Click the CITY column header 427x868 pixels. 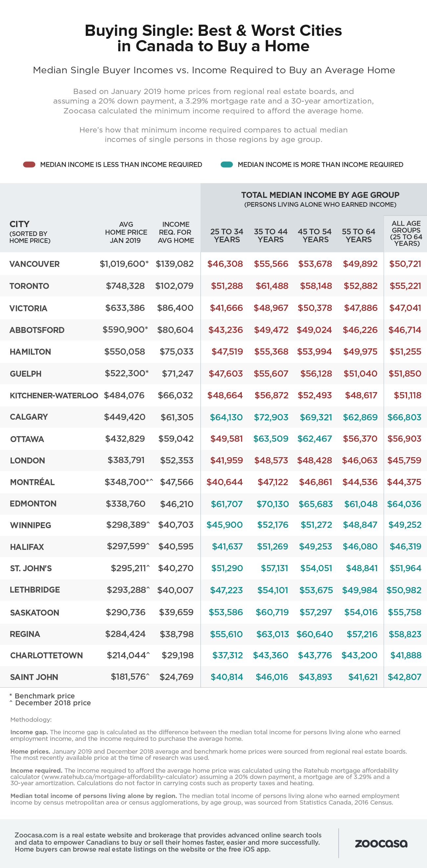[x=19, y=224]
